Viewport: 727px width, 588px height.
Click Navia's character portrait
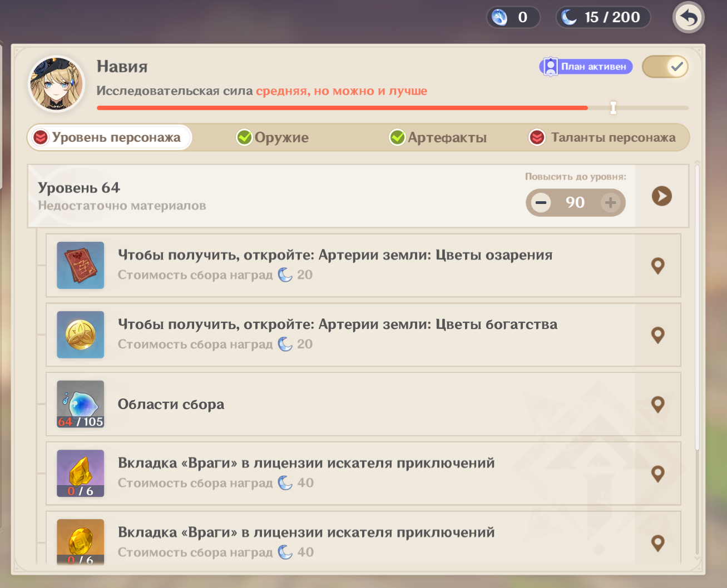point(57,84)
